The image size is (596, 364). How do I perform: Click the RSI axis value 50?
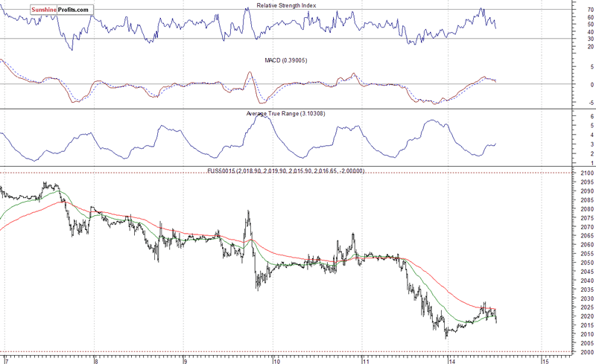coord(590,25)
